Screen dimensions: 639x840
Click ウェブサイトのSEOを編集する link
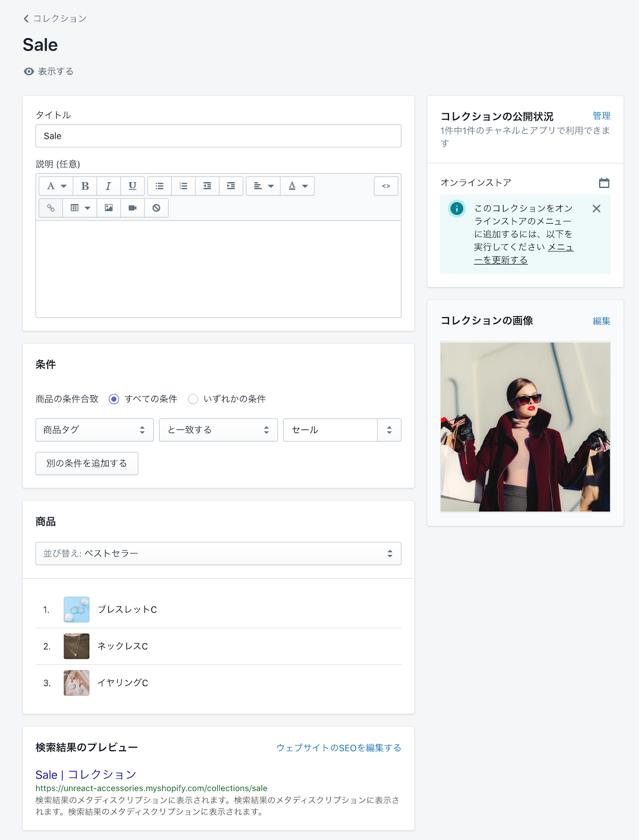click(x=339, y=748)
